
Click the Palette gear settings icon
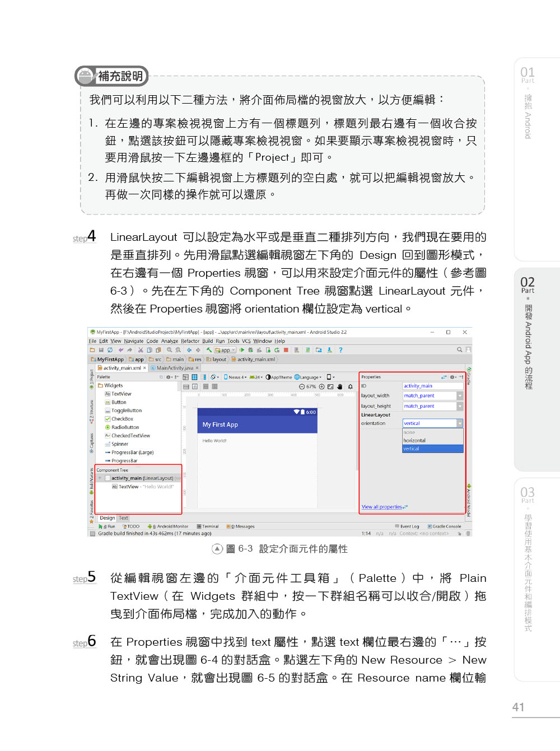pyautogui.click(x=169, y=377)
